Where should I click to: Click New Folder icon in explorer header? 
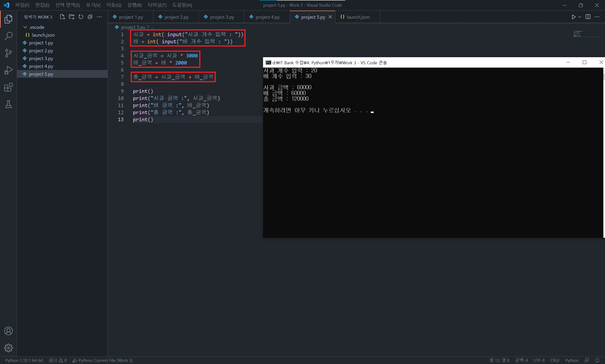[72, 17]
